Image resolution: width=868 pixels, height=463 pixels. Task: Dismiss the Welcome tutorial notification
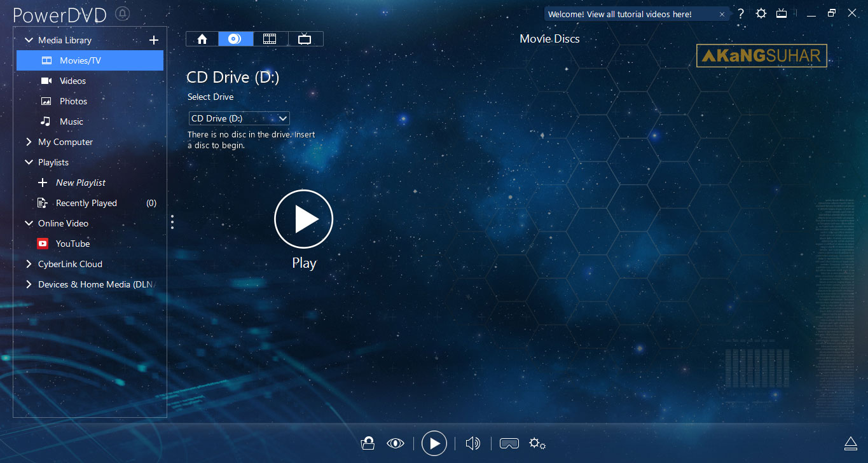click(722, 14)
